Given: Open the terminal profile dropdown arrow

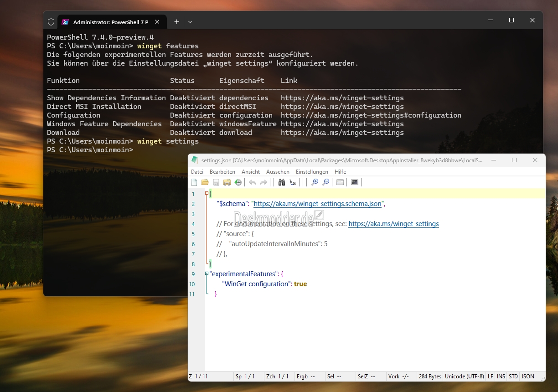Looking at the screenshot, I should 190,21.
